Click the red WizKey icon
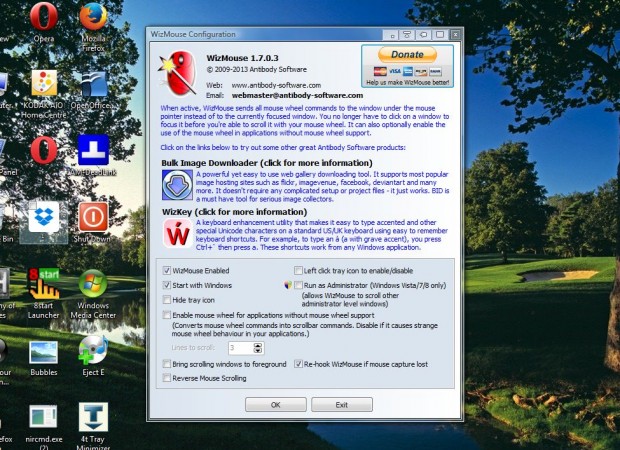The height and width of the screenshot is (450, 620). pos(177,234)
